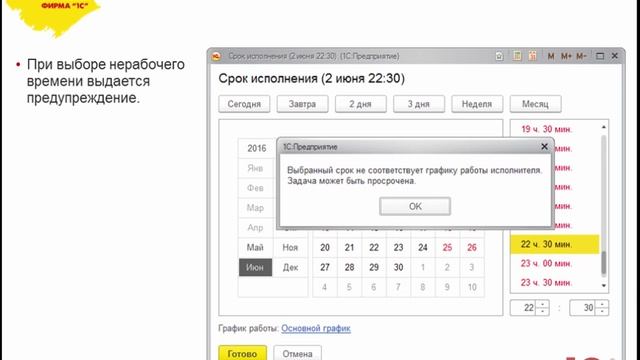Pick calendar day 22
The image size is (640, 360).
(374, 247)
